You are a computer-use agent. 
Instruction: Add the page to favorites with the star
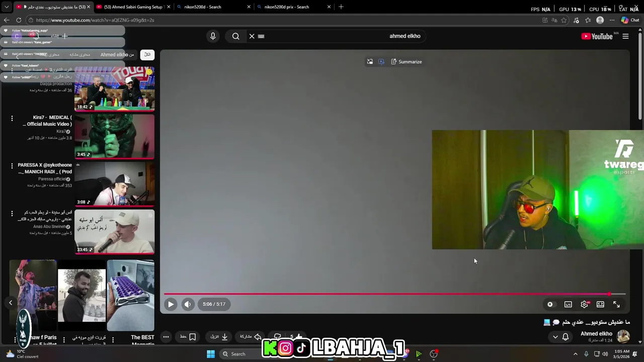point(564,20)
